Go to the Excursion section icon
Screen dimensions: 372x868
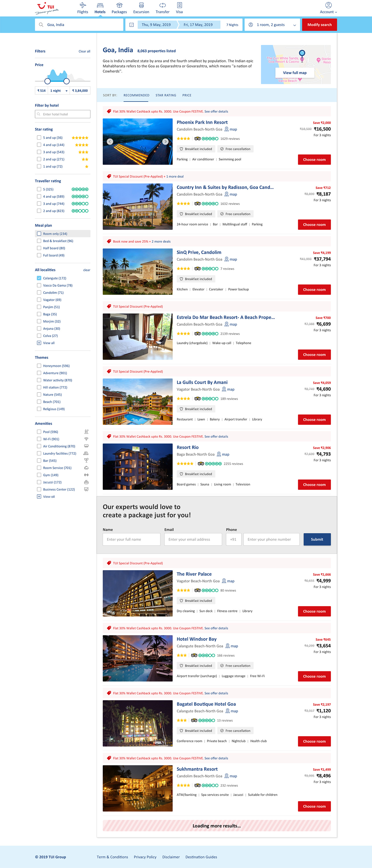(x=141, y=5)
